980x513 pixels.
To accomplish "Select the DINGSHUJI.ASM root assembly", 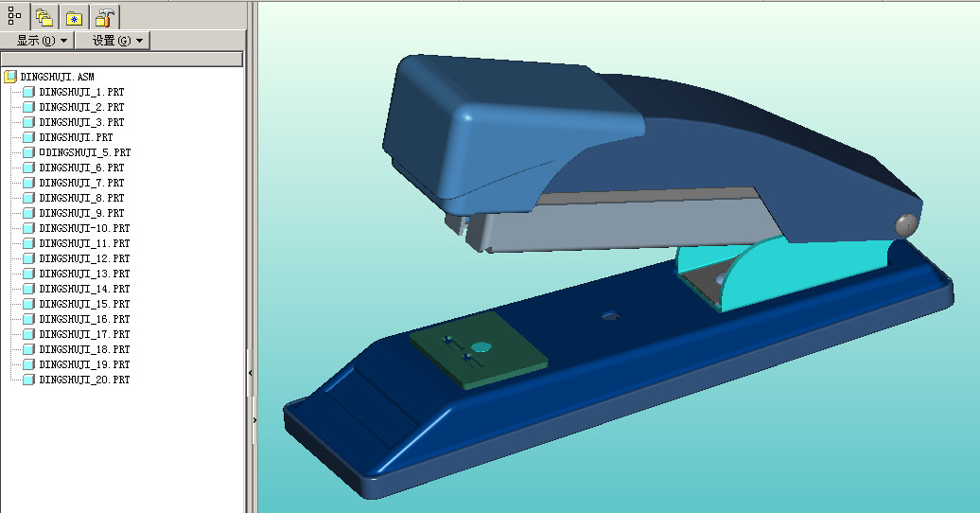I will coord(57,77).
